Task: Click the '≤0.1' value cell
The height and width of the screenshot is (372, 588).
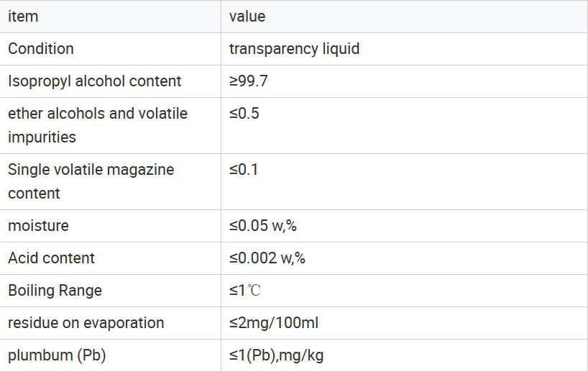Action: coord(244,170)
